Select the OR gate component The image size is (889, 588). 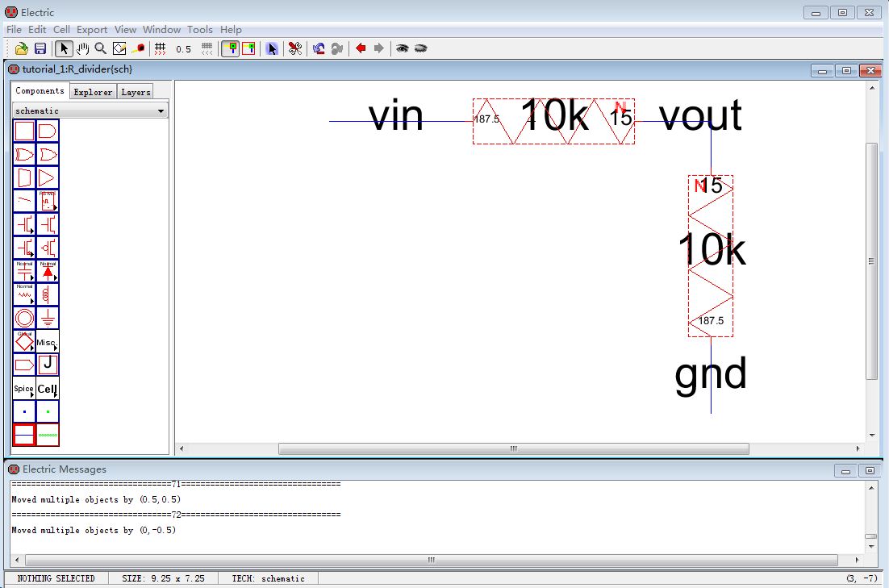tap(48, 154)
